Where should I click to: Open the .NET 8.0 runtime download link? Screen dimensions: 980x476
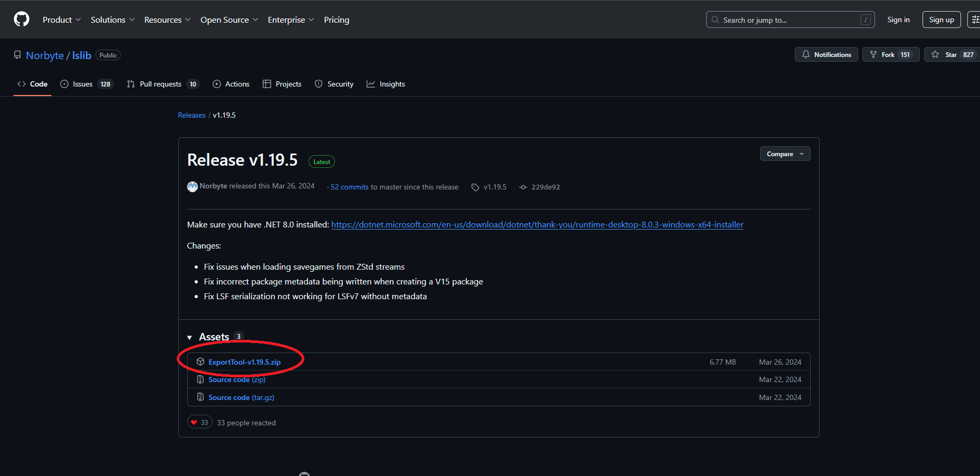[537, 224]
